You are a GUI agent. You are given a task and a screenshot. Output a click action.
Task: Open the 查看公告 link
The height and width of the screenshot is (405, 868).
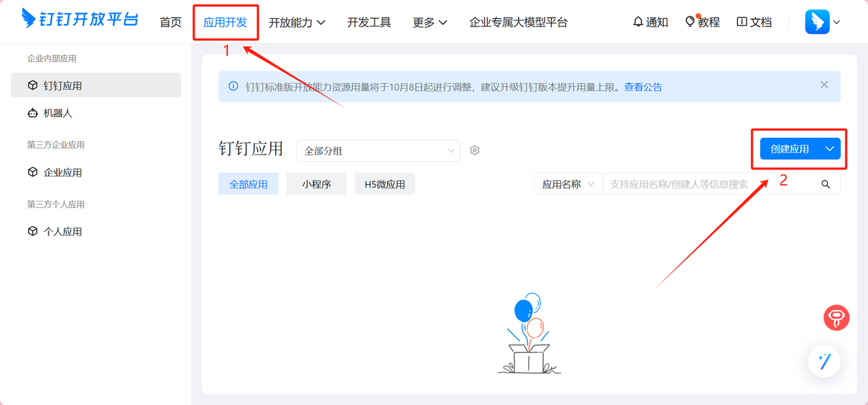click(x=643, y=87)
